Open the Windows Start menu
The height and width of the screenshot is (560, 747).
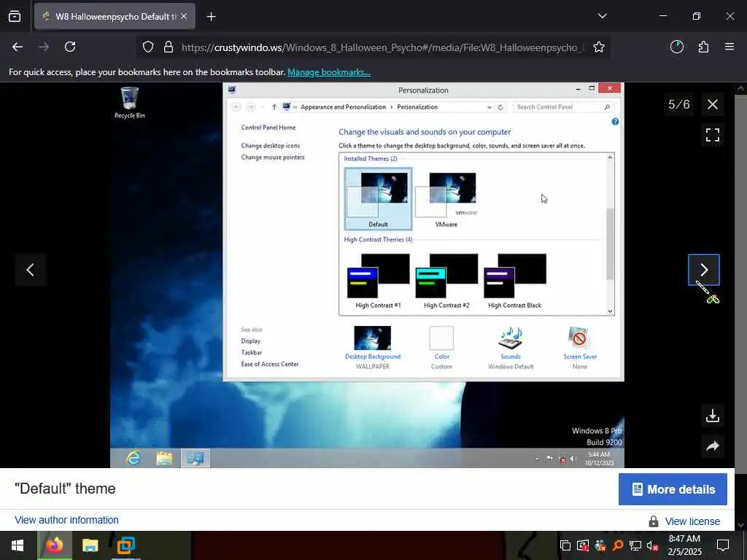click(x=18, y=545)
